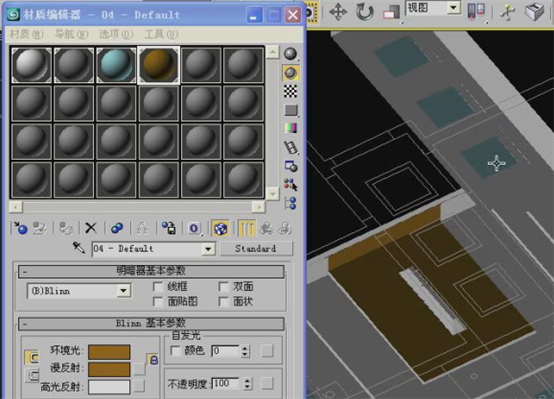Click the Material Effects Channel icon
The image size is (554, 399).
pos(194,228)
